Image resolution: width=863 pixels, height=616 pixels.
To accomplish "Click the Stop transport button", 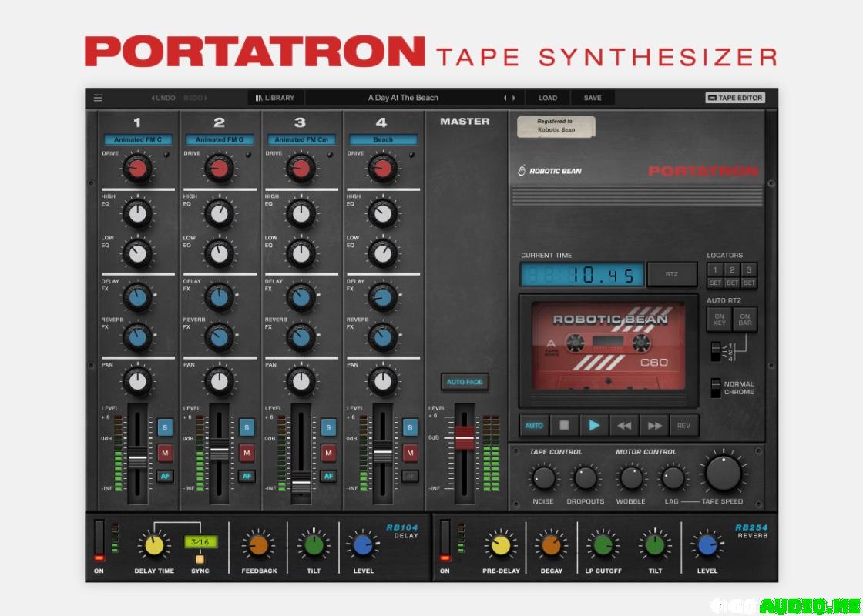I will 564,425.
